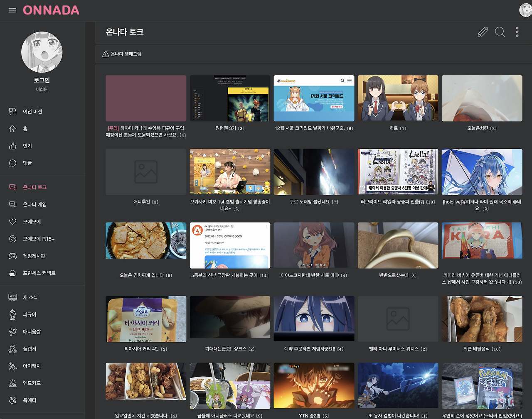
Task: Open 애니움짤 menu item
Action: pyautogui.click(x=32, y=331)
